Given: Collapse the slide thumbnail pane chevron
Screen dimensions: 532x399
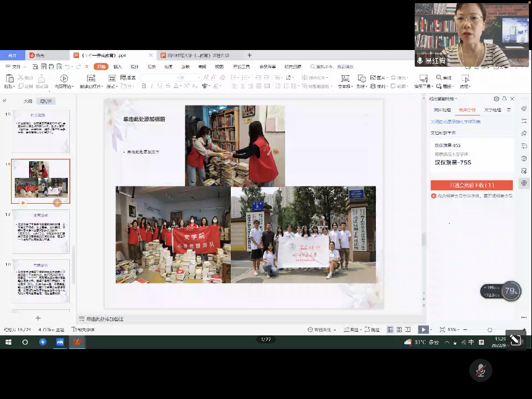Looking at the screenshot, I should tap(4, 101).
